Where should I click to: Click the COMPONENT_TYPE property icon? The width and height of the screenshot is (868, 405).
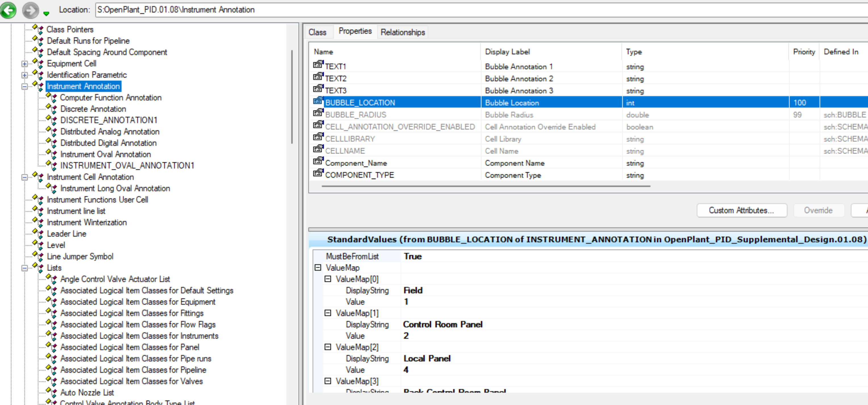coord(318,173)
